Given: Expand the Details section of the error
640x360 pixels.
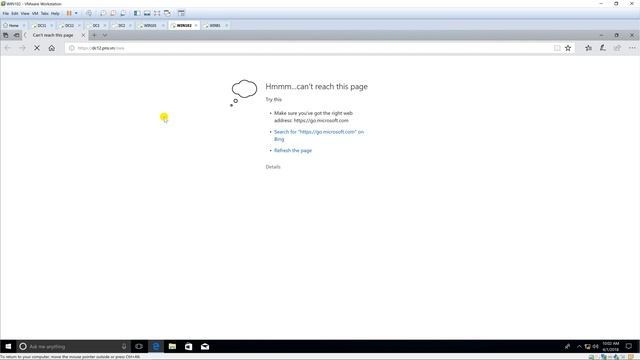Looking at the screenshot, I should point(273,167).
